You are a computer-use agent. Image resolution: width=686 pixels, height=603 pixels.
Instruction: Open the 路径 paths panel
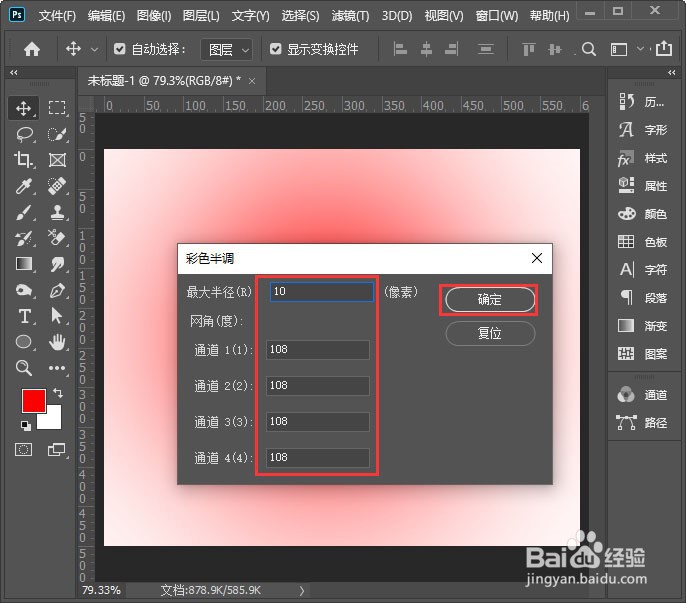click(x=641, y=423)
